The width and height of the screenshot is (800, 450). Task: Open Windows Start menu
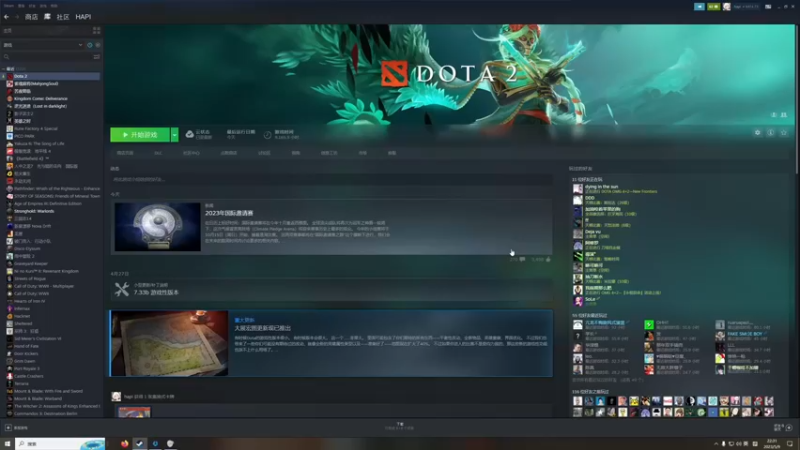7,444
